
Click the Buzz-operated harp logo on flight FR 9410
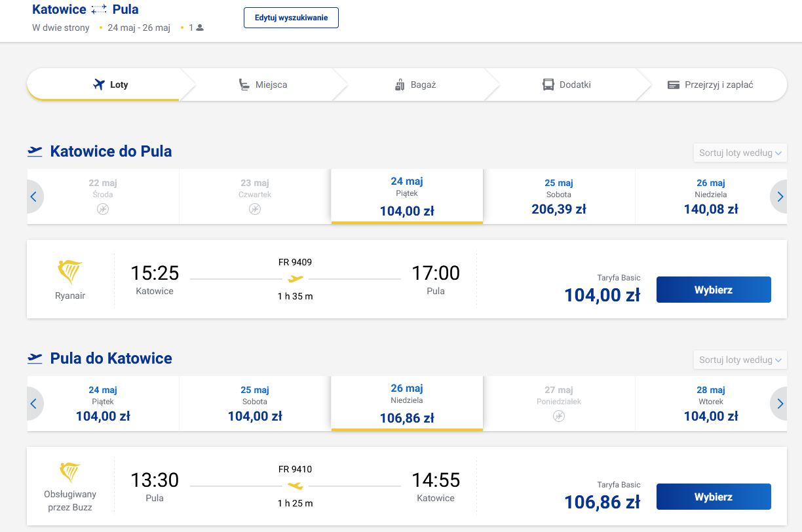(70, 472)
